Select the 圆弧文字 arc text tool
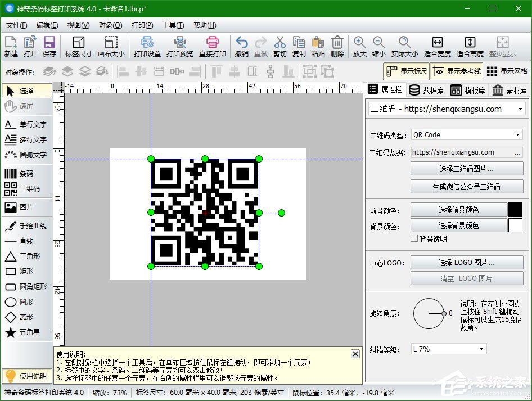532x401 pixels. tap(26, 155)
